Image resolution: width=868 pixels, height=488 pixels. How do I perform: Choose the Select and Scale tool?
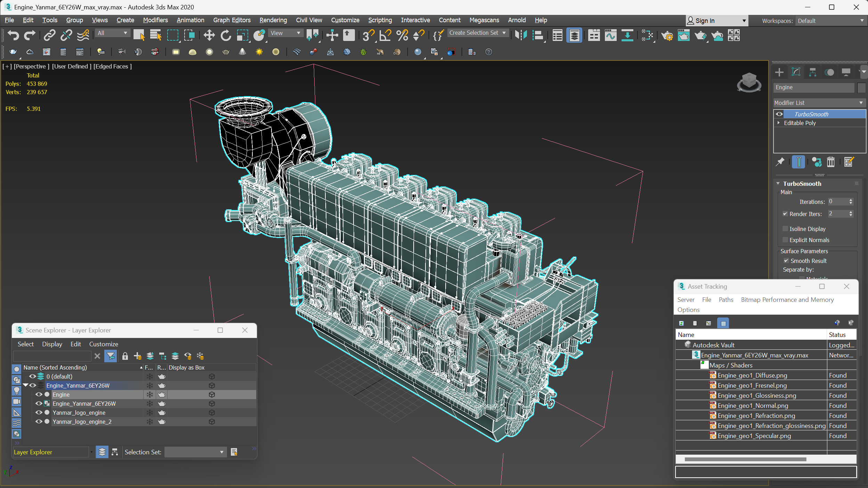[242, 35]
